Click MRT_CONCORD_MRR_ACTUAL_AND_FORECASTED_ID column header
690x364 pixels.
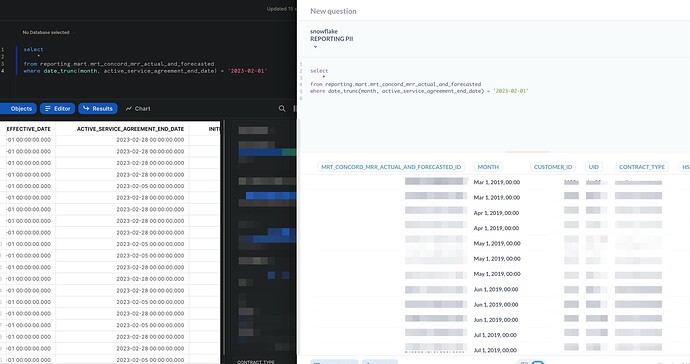pos(391,167)
